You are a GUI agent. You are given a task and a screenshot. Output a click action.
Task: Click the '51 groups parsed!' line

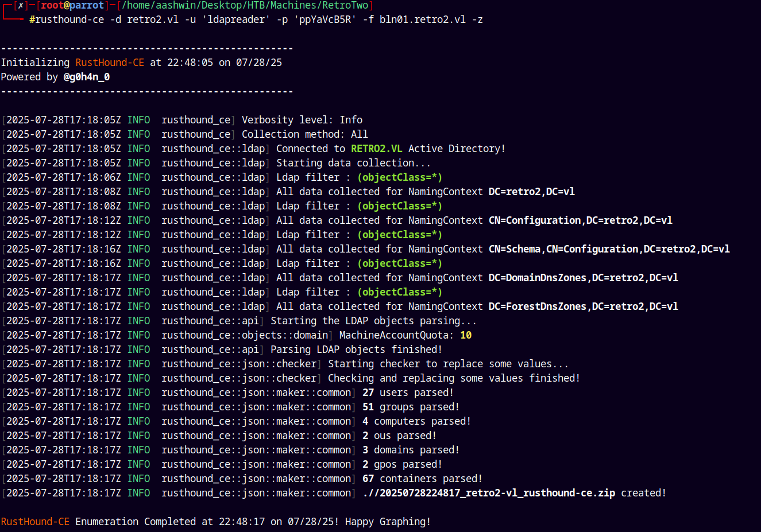pyautogui.click(x=411, y=407)
